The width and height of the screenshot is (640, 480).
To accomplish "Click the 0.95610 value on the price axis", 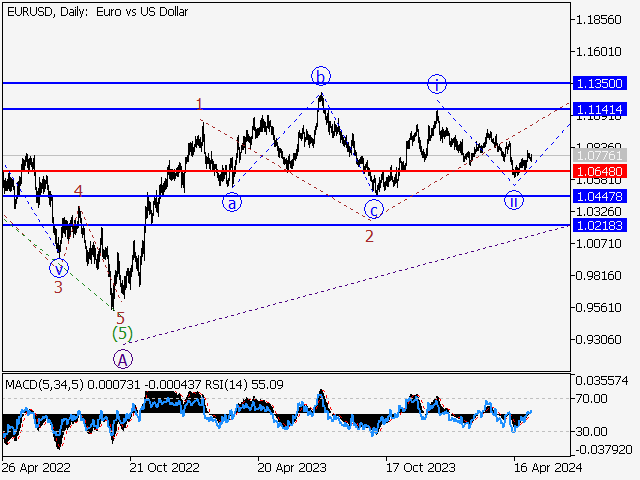I will click(x=598, y=307).
